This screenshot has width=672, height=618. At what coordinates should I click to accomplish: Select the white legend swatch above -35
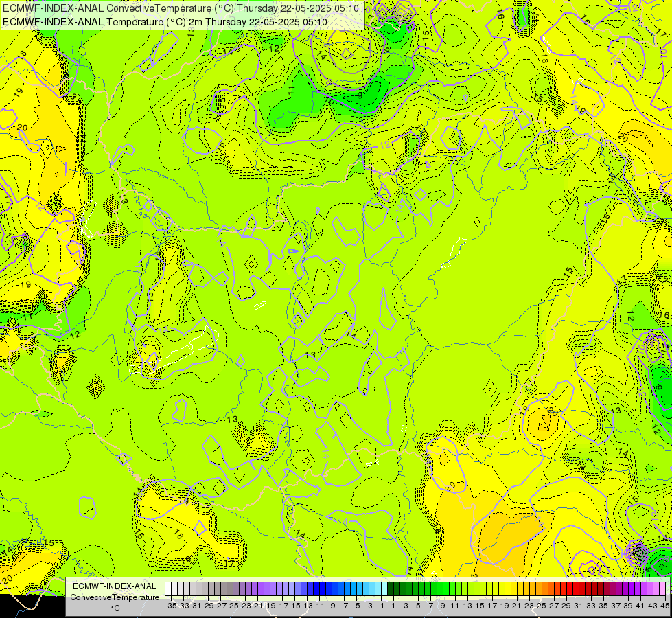(x=168, y=589)
